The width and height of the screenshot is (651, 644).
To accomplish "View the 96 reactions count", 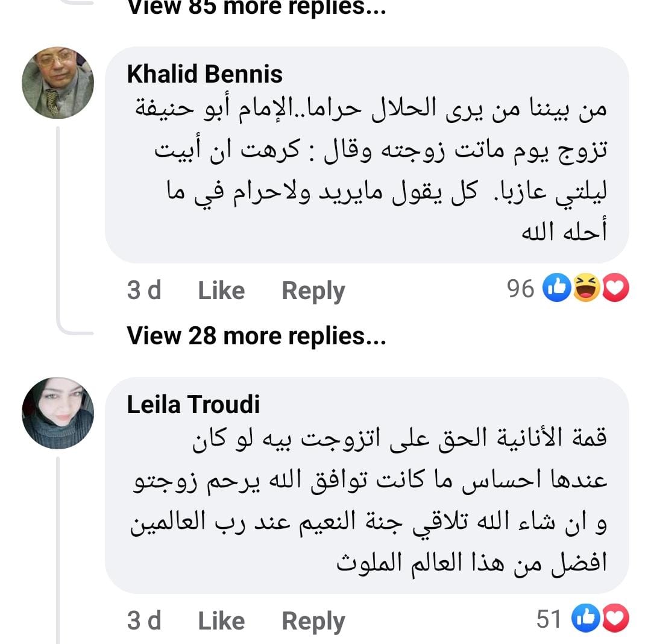I will coord(521,290).
